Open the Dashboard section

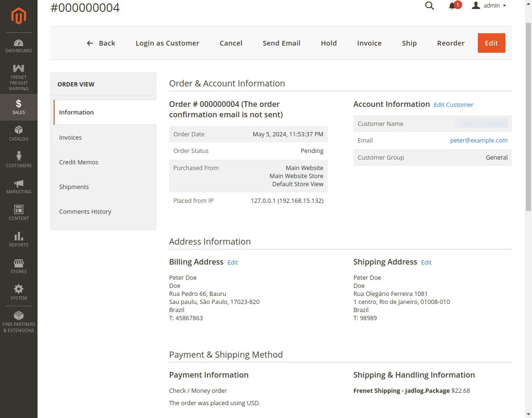pyautogui.click(x=19, y=45)
